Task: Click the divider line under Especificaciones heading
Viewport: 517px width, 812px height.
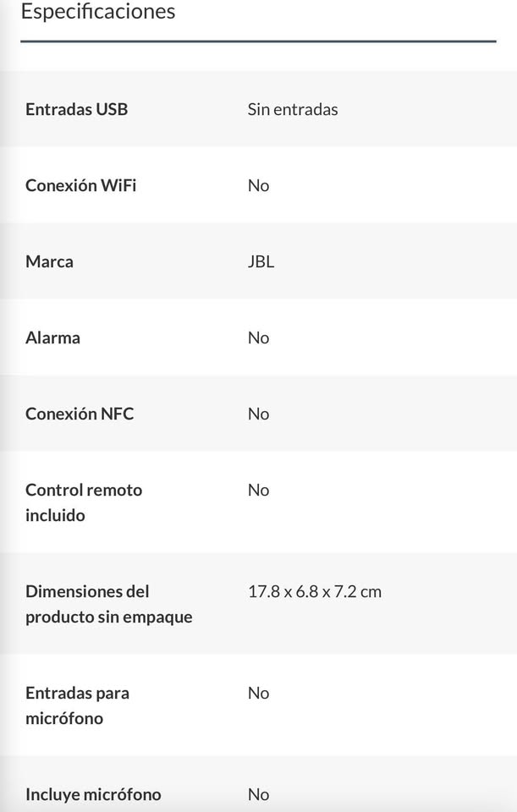Action: 258,41
